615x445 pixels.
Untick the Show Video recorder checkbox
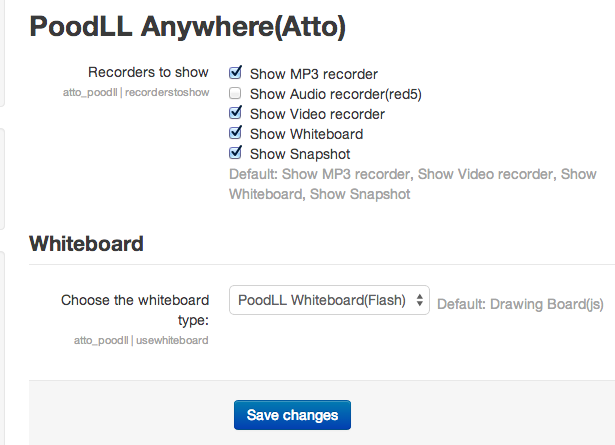235,113
